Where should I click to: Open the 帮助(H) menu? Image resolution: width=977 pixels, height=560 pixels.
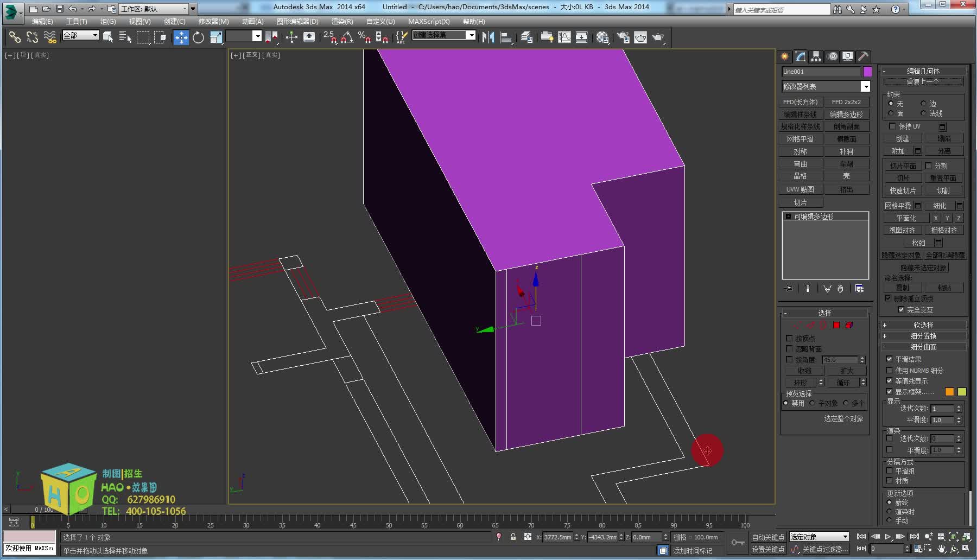click(474, 22)
